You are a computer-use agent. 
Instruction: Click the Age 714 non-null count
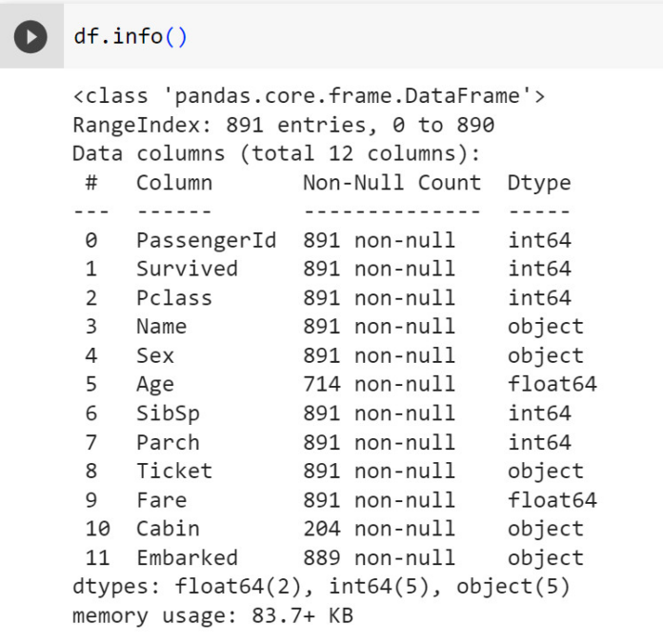coord(379,384)
